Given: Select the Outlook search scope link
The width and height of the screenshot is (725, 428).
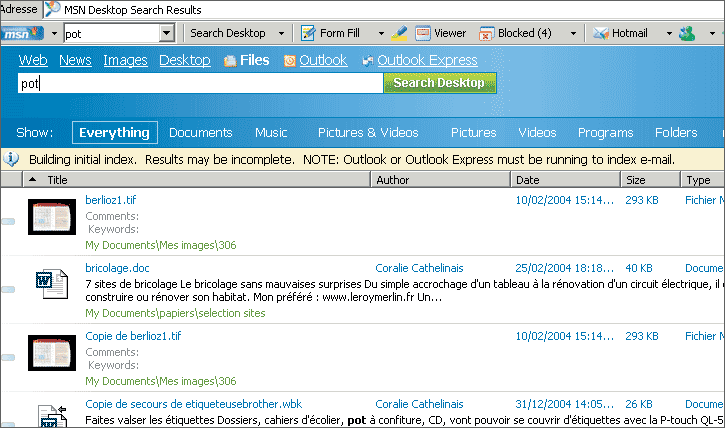Looking at the screenshot, I should point(323,60).
